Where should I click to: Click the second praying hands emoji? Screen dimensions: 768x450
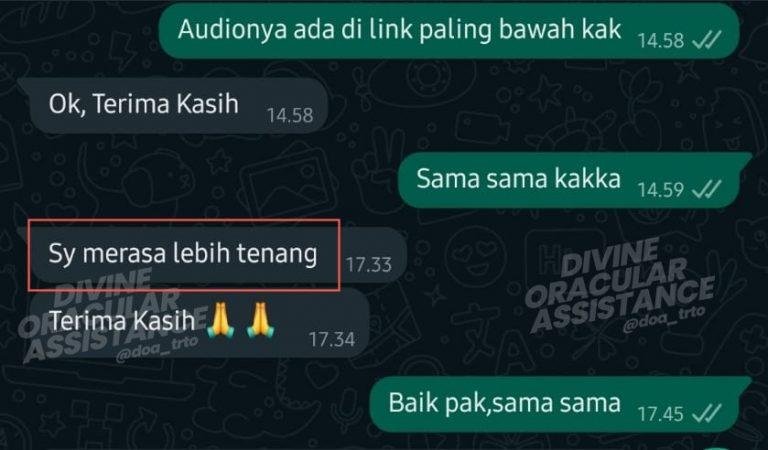(261, 320)
